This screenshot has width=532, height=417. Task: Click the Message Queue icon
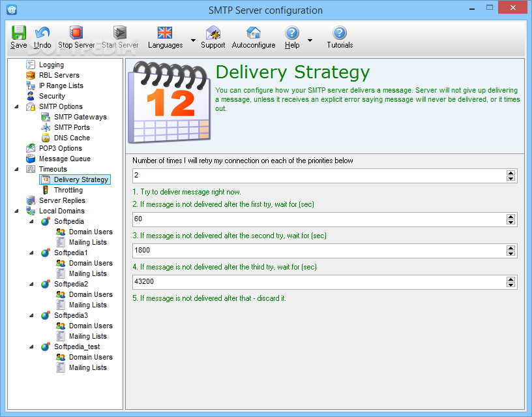pyautogui.click(x=31, y=159)
